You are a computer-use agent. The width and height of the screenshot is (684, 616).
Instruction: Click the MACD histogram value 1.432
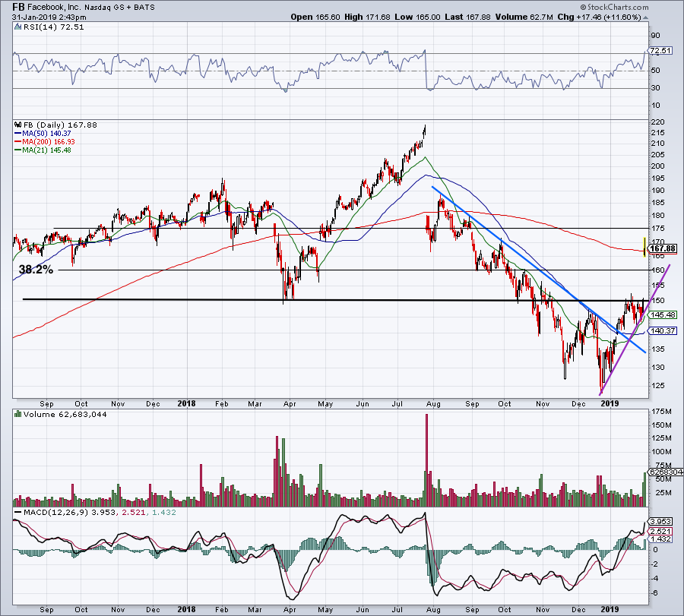[164, 512]
